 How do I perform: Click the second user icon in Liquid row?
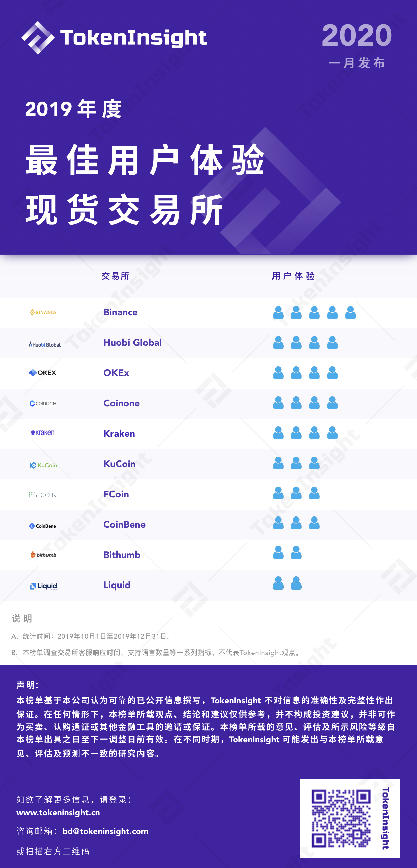296,583
